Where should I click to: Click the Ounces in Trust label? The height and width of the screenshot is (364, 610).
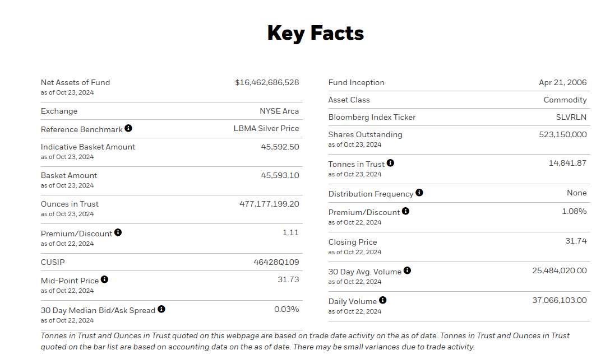tap(70, 204)
